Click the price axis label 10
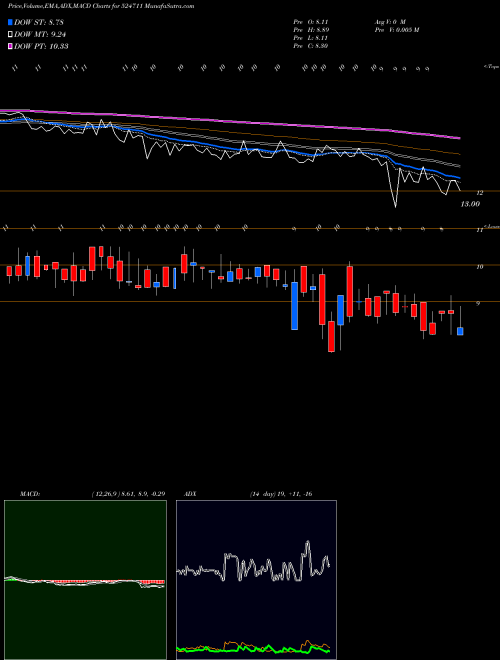Image resolution: width=500 pixels, height=660 pixels. pos(479,266)
